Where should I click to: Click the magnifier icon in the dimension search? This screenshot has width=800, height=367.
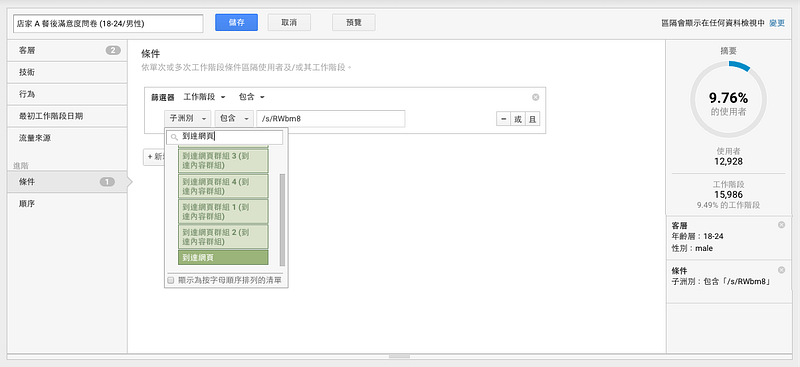tap(174, 137)
